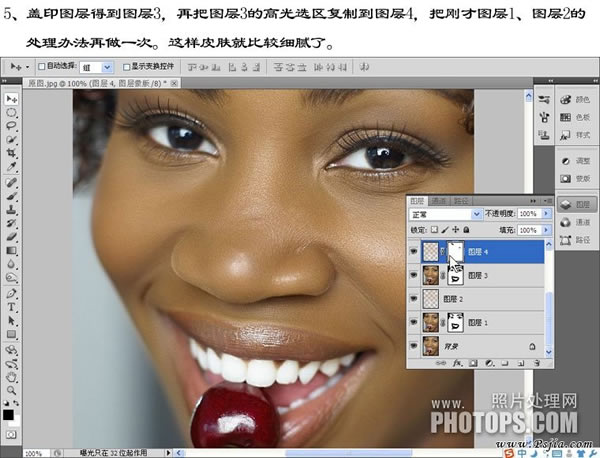The width and height of the screenshot is (600, 458).
Task: Switch to the 路径 tab in layers panel
Action: (x=461, y=201)
